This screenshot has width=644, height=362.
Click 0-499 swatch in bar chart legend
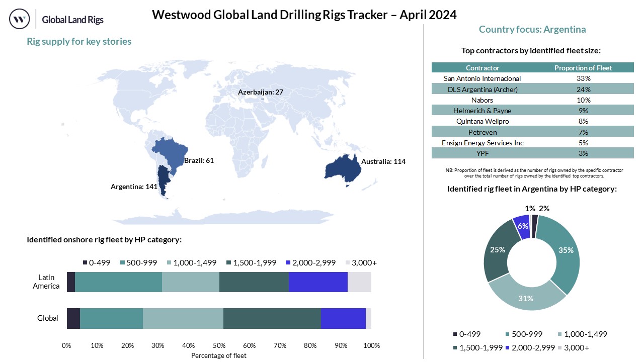(x=85, y=263)
